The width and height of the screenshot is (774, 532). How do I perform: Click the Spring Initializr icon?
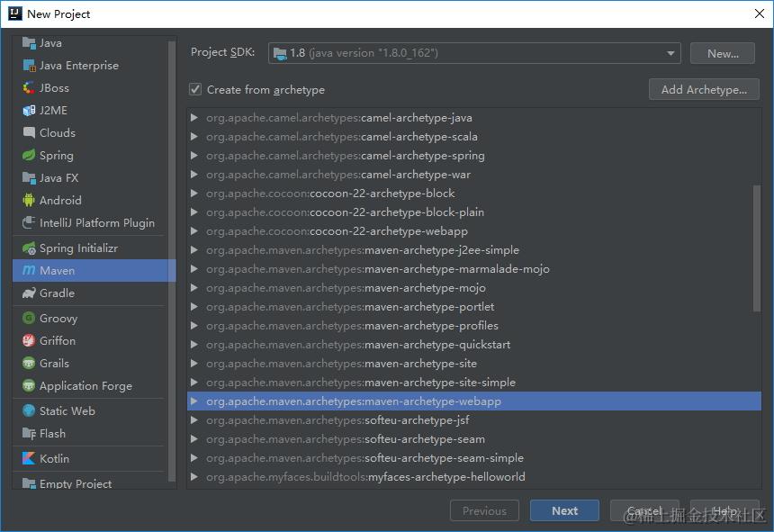(x=29, y=248)
